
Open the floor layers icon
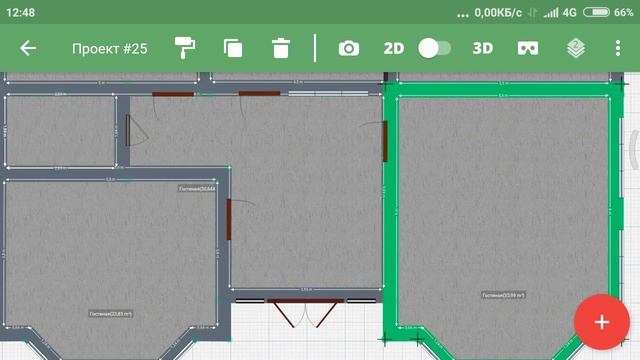[576, 48]
